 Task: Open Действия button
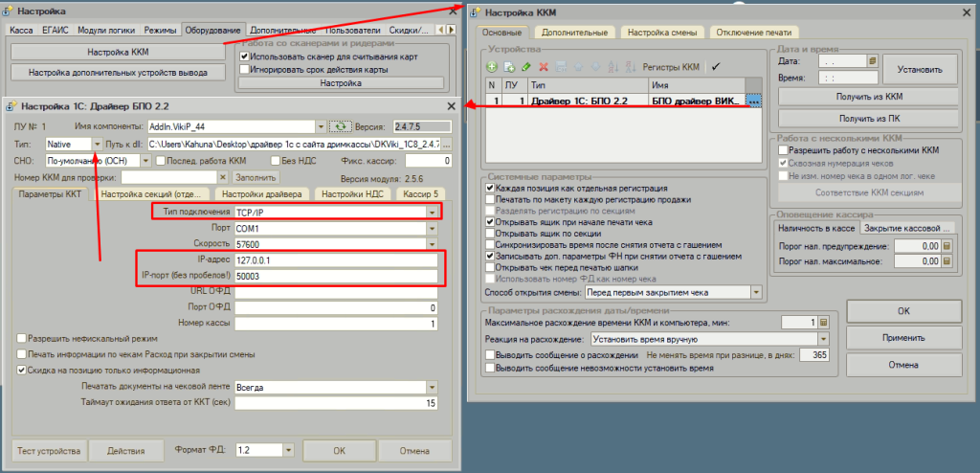coord(126,450)
